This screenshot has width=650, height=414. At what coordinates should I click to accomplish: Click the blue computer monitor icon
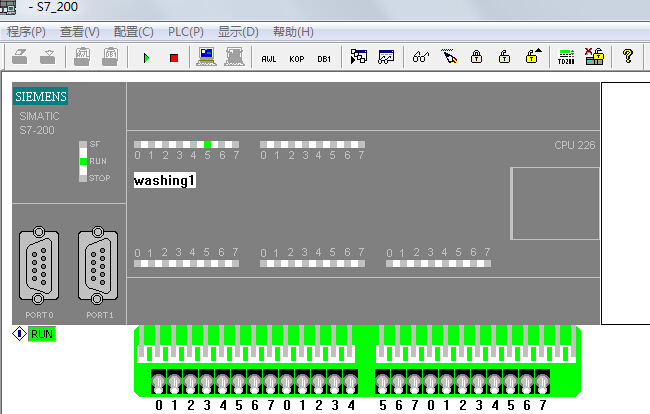pyautogui.click(x=206, y=57)
